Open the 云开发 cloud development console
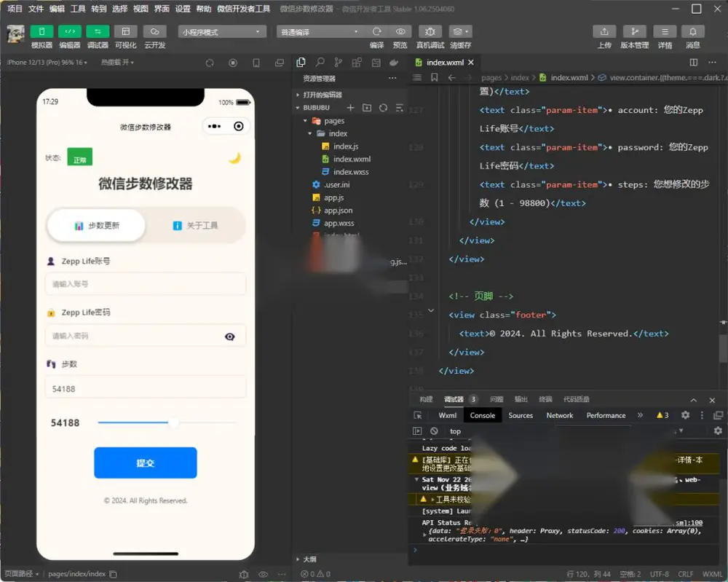 [154, 31]
